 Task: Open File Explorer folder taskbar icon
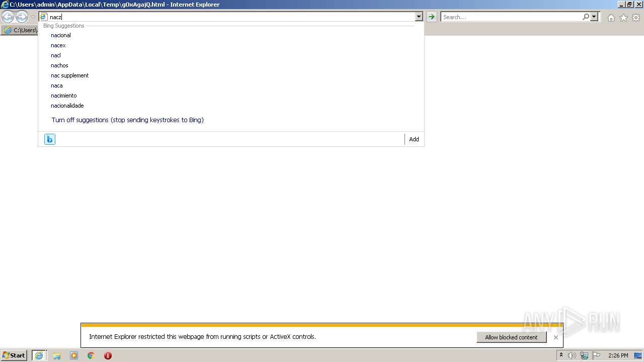tap(57, 355)
